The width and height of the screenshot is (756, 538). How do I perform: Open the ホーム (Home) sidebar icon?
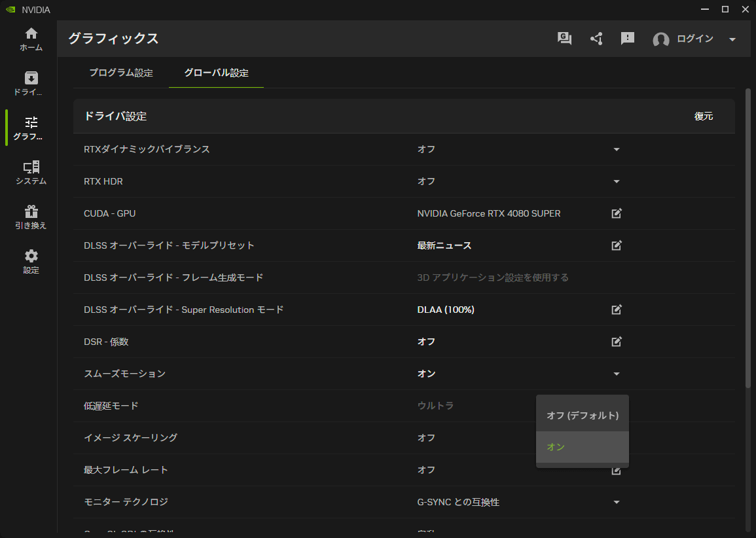coord(31,39)
